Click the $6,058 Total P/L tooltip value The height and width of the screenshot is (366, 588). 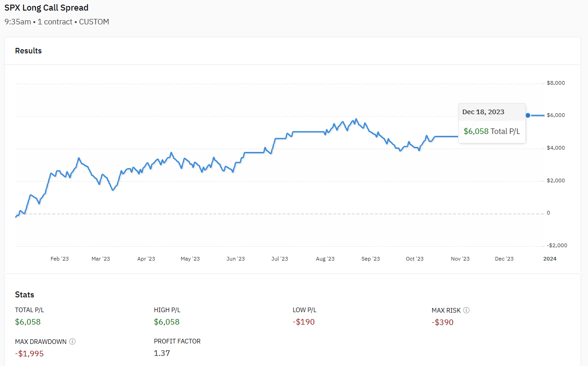(492, 131)
